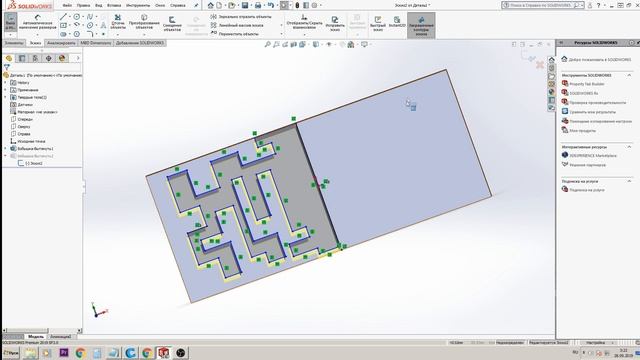The width and height of the screenshot is (640, 360).
Task: Click Display/Delete Relations tool
Action: click(304, 22)
